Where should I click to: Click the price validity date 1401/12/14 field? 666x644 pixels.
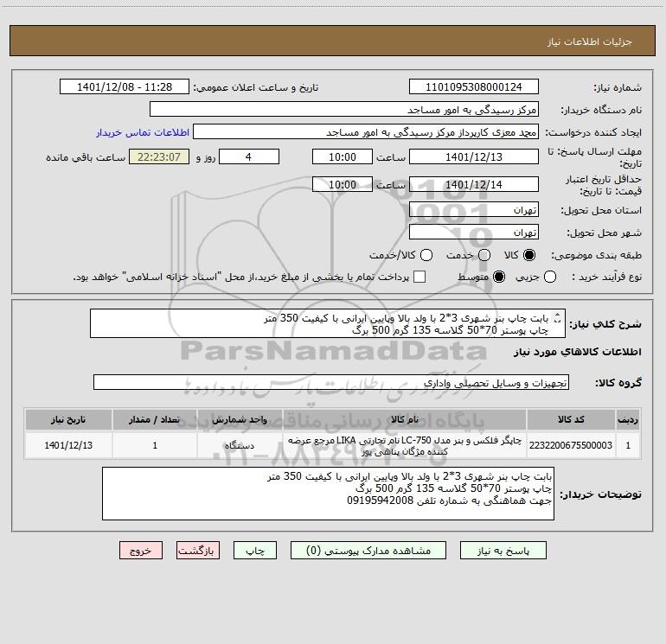(474, 184)
